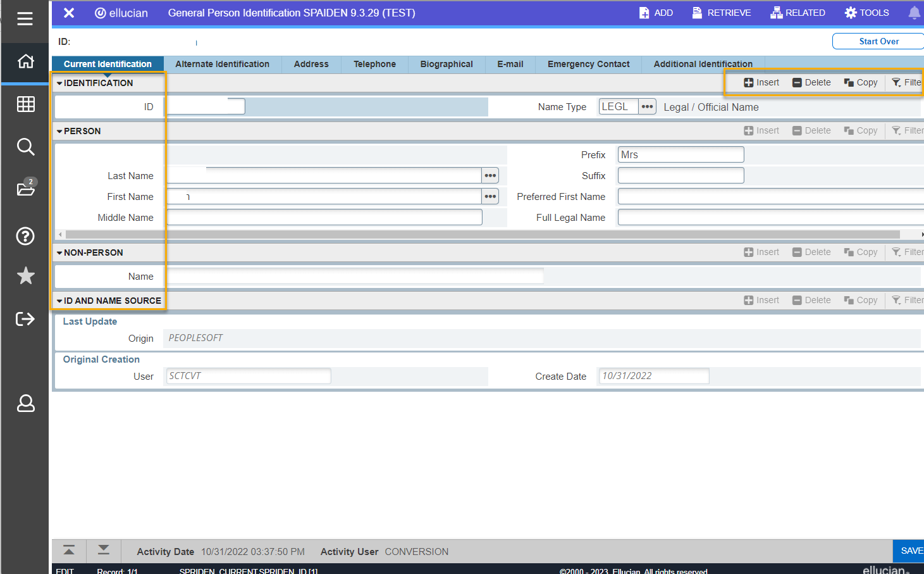The width and height of the screenshot is (924, 574).
Task: Click the First Name input field
Action: [x=324, y=196]
